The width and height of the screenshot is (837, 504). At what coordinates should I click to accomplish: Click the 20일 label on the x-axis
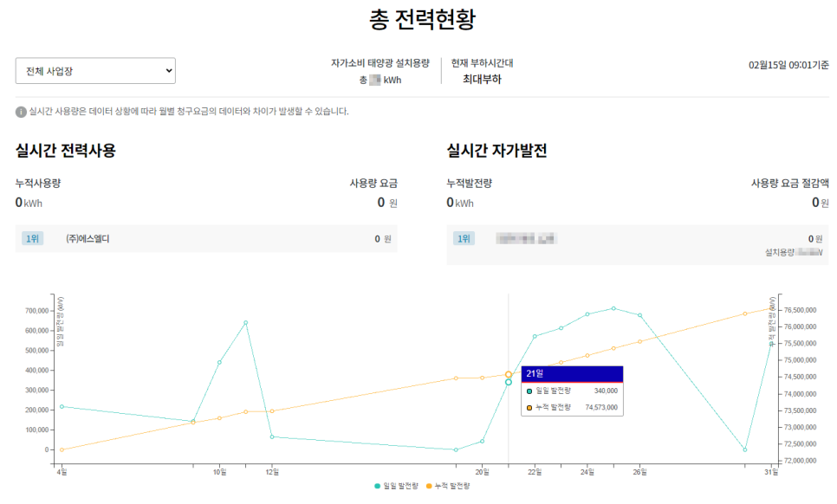482,472
